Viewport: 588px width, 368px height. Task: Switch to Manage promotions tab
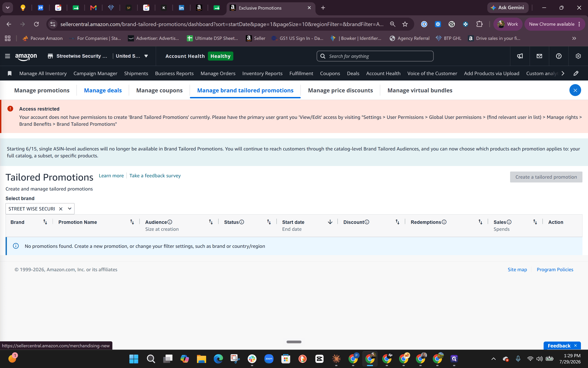coord(42,90)
